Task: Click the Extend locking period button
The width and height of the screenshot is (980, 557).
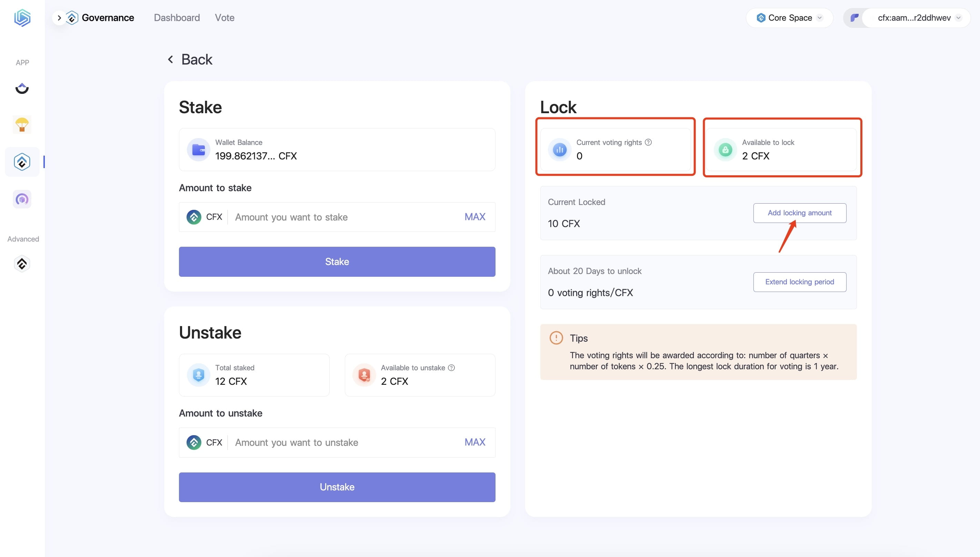Action: pyautogui.click(x=800, y=282)
